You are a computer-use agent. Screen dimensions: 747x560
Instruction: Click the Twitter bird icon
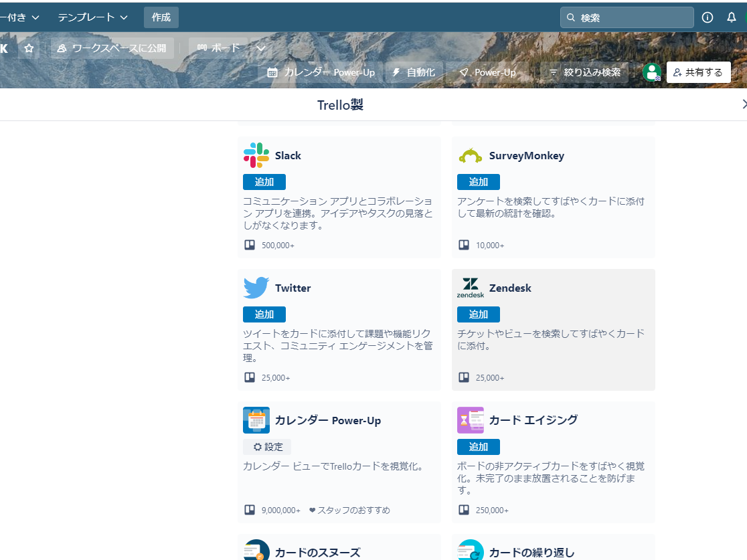coord(256,288)
